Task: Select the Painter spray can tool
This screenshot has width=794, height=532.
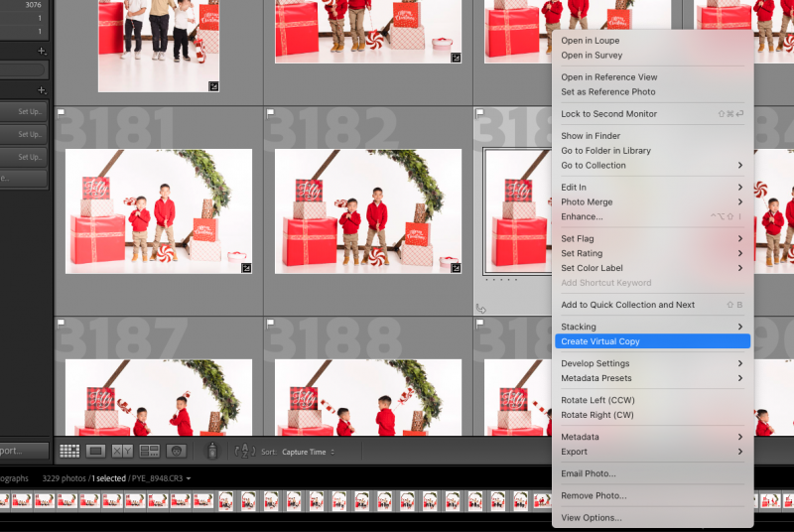Action: [x=211, y=451]
